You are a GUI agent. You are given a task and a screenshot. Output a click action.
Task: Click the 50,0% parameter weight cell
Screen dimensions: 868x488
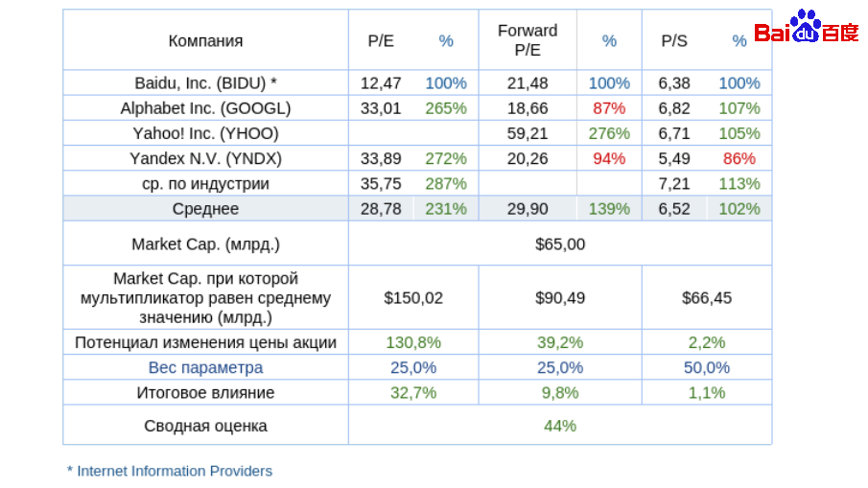pyautogui.click(x=707, y=367)
